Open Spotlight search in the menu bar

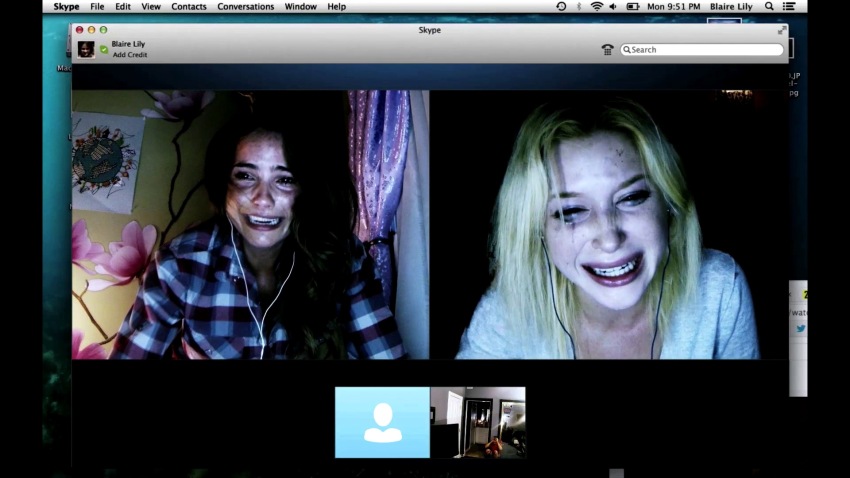[x=770, y=7]
